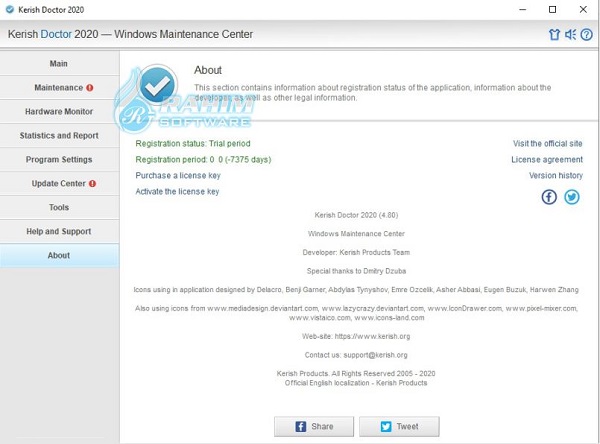
Task: Open Program Settings
Action: pyautogui.click(x=59, y=159)
